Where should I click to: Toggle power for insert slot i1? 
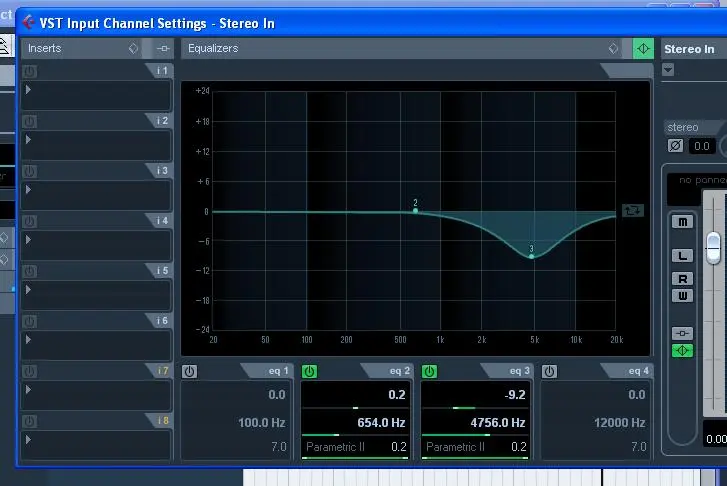click(x=30, y=71)
